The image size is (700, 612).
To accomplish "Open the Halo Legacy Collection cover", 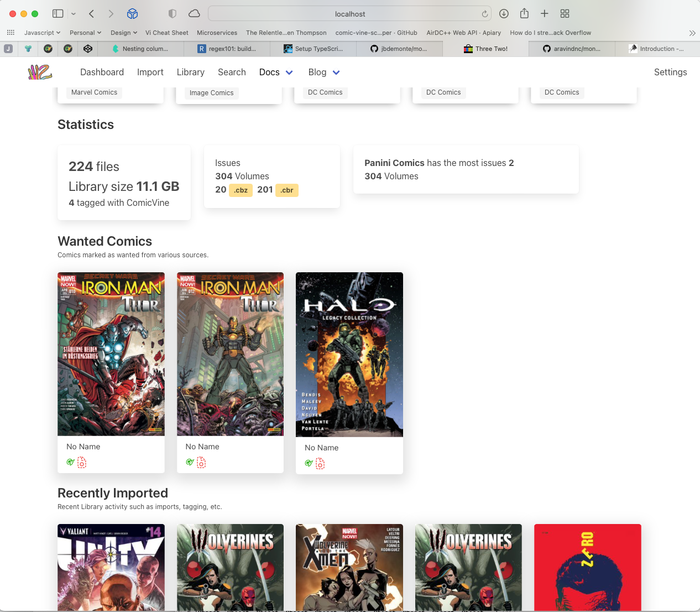I will click(x=349, y=354).
